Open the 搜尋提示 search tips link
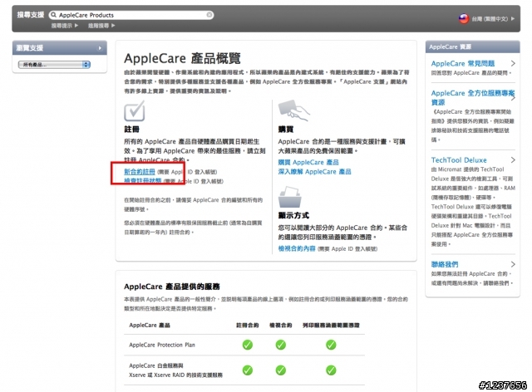Viewport: 532px width, 392px height. pos(65,26)
